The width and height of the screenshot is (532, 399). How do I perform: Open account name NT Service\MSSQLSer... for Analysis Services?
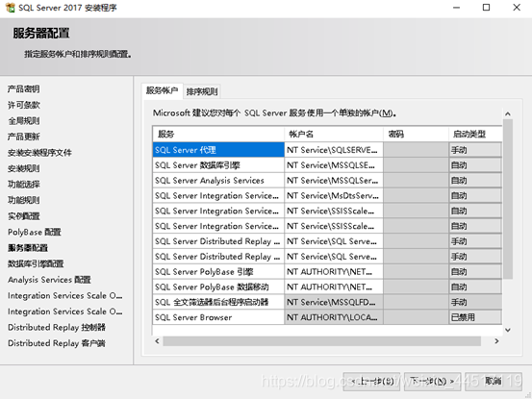(x=334, y=181)
